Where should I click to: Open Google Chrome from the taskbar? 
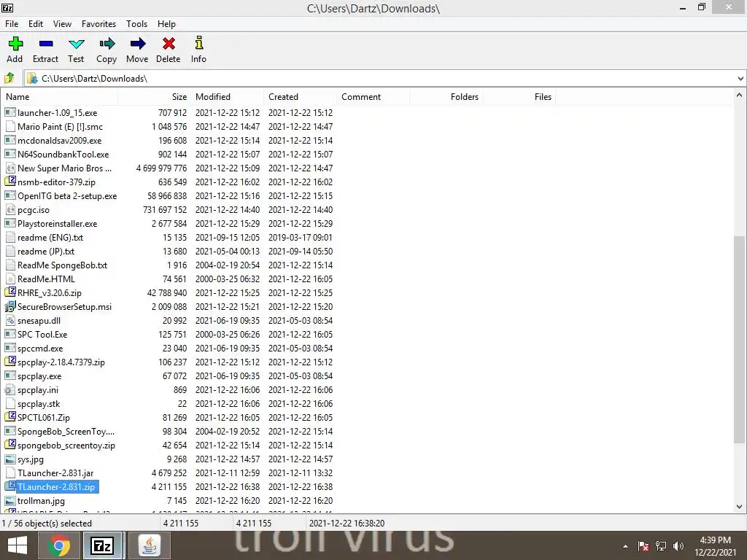pyautogui.click(x=59, y=545)
